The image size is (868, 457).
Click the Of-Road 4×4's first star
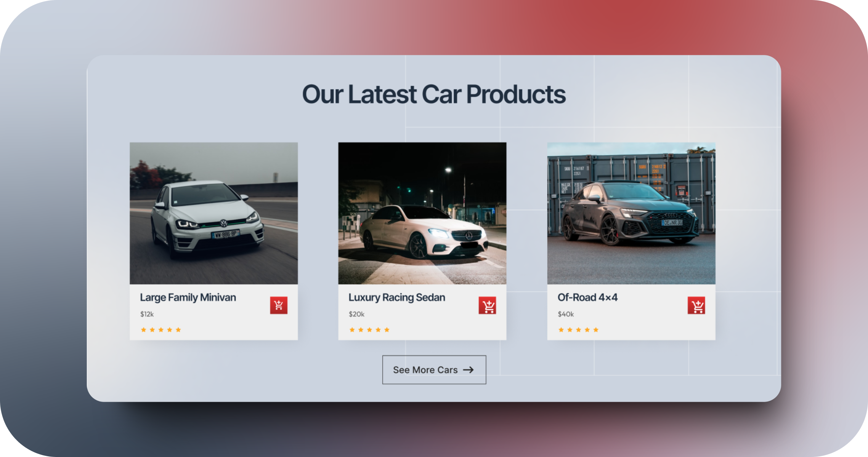pyautogui.click(x=561, y=330)
